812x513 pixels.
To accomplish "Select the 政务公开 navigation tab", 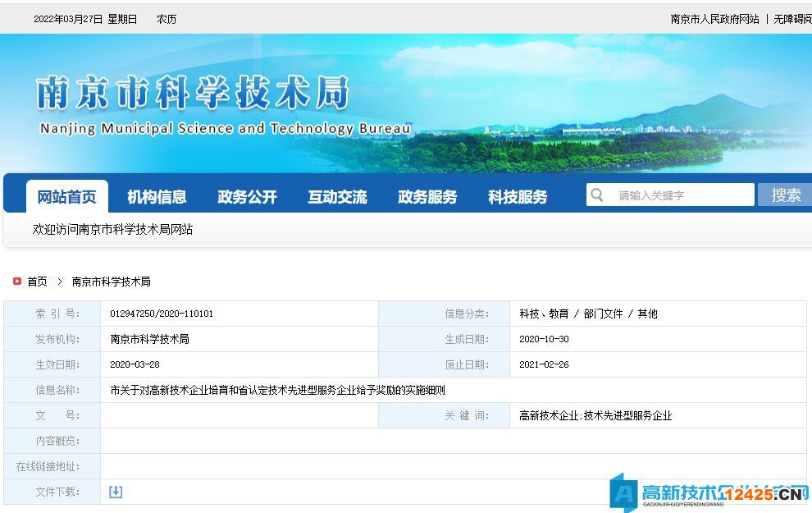I will pyautogui.click(x=247, y=197).
